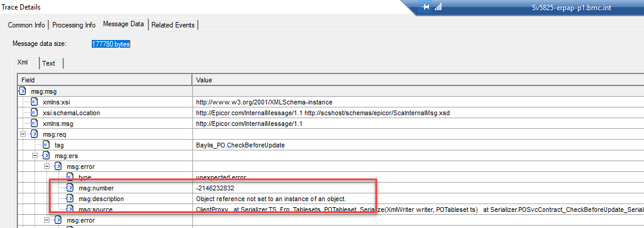
Task: Collapse the msg:req node
Action: pos(23,134)
